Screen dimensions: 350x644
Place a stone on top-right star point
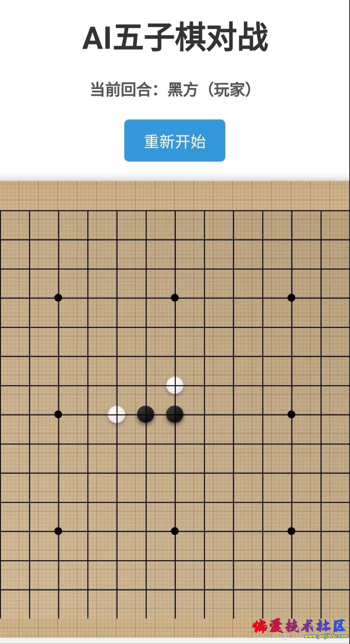[x=291, y=298]
